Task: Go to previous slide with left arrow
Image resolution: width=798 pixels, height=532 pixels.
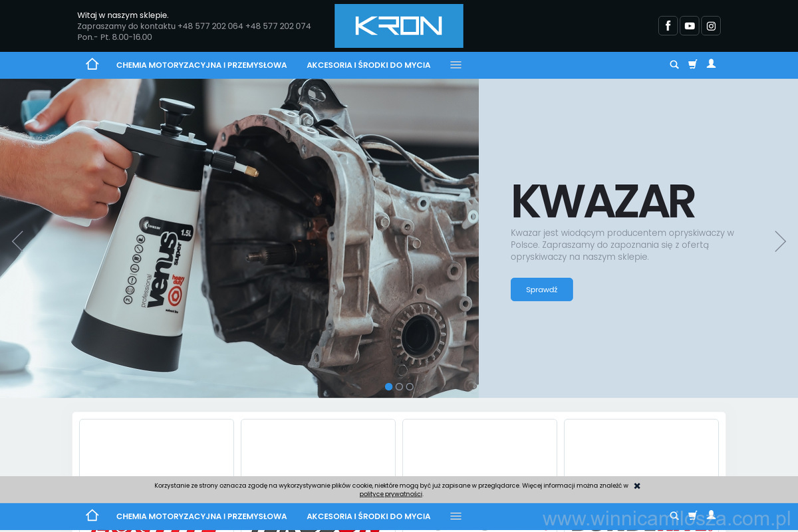Action: [17, 241]
